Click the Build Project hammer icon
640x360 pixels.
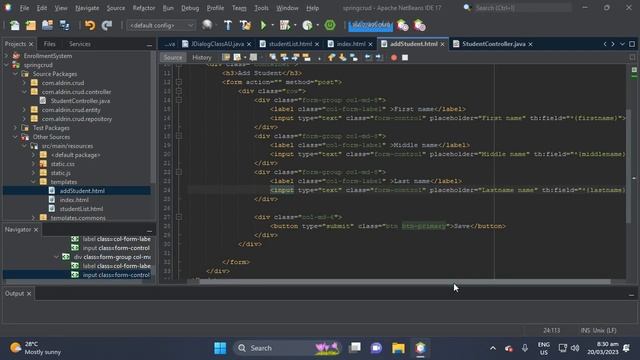click(x=228, y=25)
